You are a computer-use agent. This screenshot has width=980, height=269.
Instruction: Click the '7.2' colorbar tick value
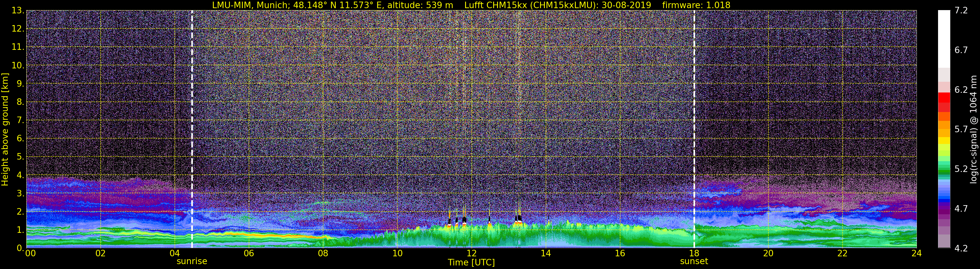(961, 10)
